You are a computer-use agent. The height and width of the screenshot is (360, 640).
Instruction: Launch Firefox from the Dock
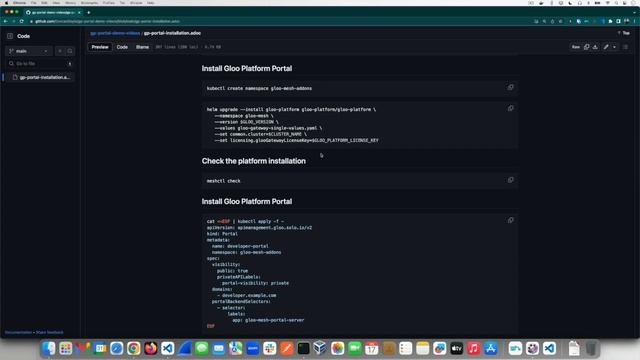point(151,349)
